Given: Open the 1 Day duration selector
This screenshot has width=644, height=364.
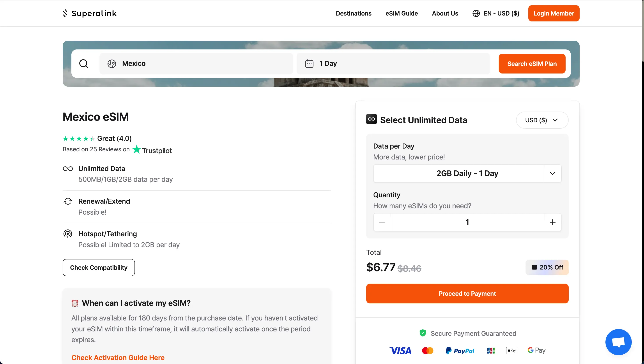Looking at the screenshot, I should click(x=393, y=63).
